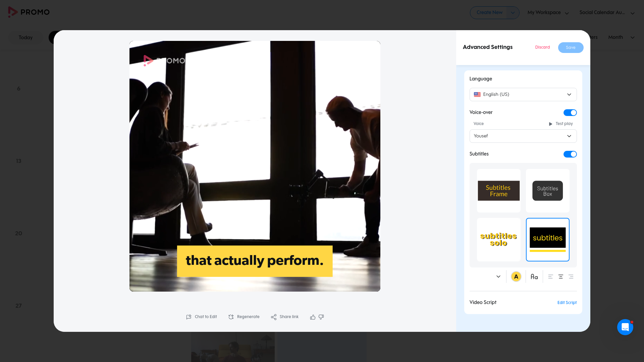The image size is (644, 362).
Task: Click the thumbs up icon
Action: coord(313,317)
